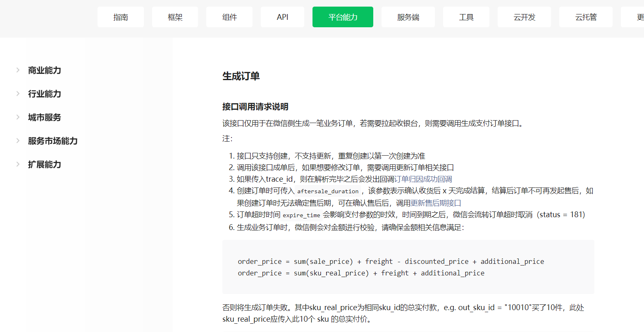This screenshot has height=332, width=644.
Task: Click note 1 text 接口只支持创建
Action: 331,156
